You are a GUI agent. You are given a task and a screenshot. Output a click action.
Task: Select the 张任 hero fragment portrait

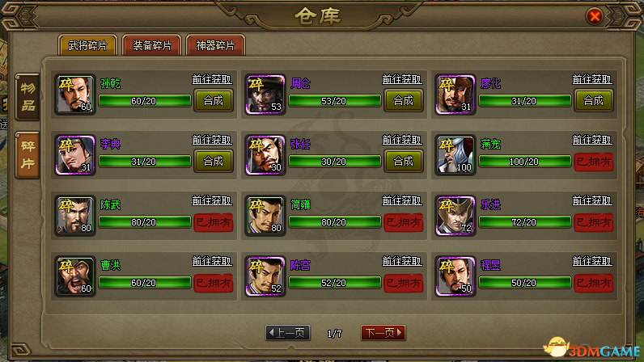pos(265,155)
